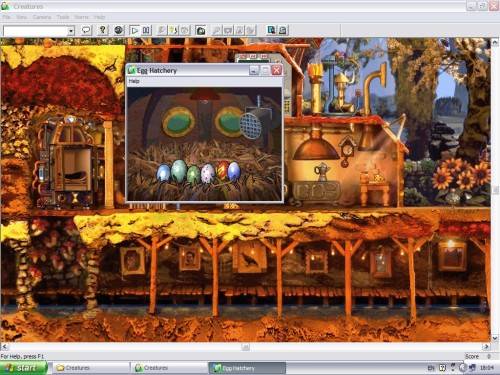This screenshot has width=500, height=375.
Task: Select the red and yellow striped egg
Action: click(222, 170)
